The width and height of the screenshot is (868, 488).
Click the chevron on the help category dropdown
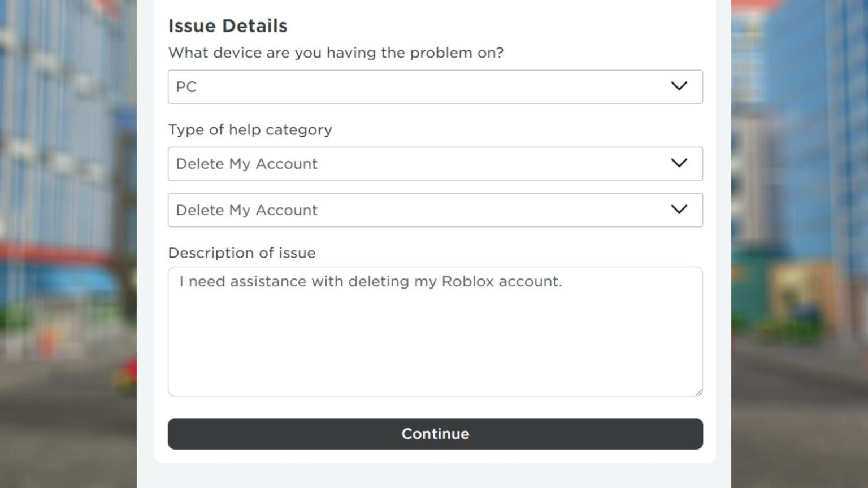pos(680,164)
